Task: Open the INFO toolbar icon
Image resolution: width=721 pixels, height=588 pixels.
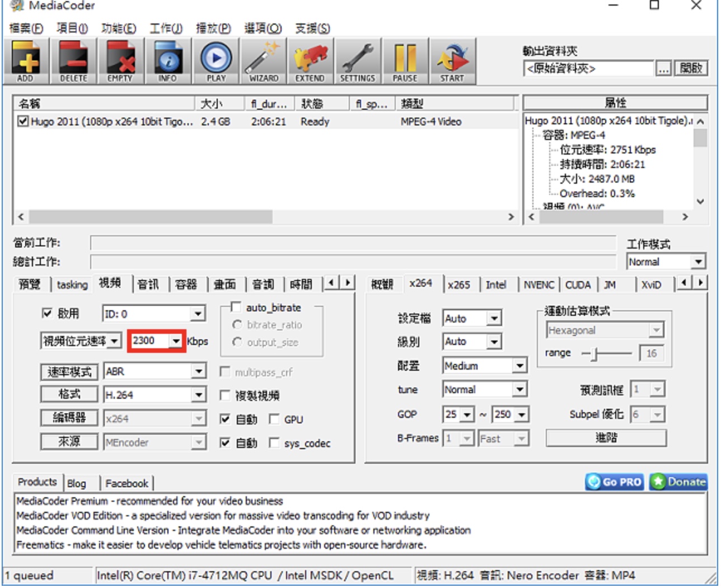Action: tap(167, 61)
